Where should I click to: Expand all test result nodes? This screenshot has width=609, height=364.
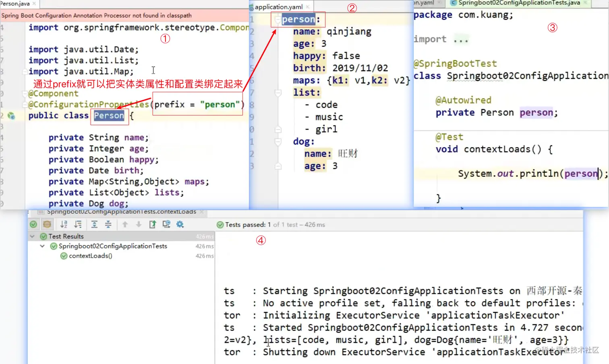(x=94, y=224)
